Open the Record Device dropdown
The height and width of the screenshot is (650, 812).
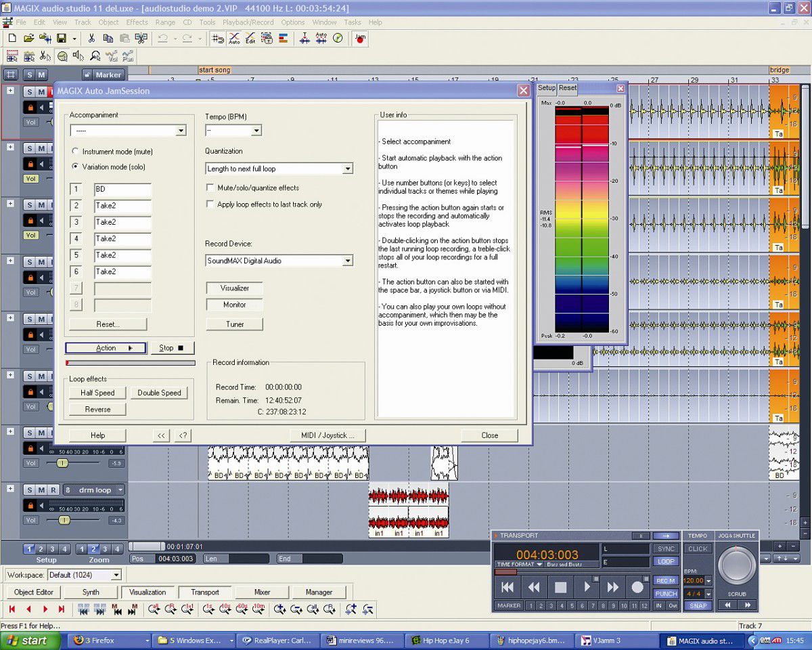tap(347, 261)
